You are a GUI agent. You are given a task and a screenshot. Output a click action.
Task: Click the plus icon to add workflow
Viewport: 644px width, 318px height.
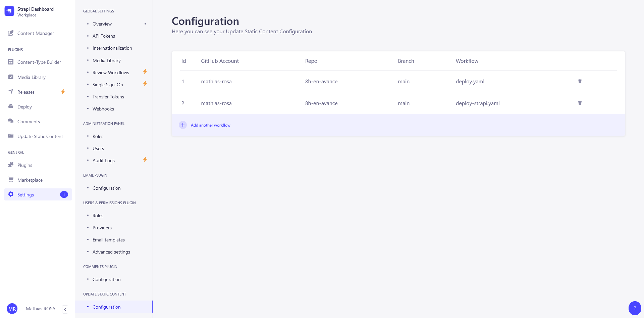183,125
